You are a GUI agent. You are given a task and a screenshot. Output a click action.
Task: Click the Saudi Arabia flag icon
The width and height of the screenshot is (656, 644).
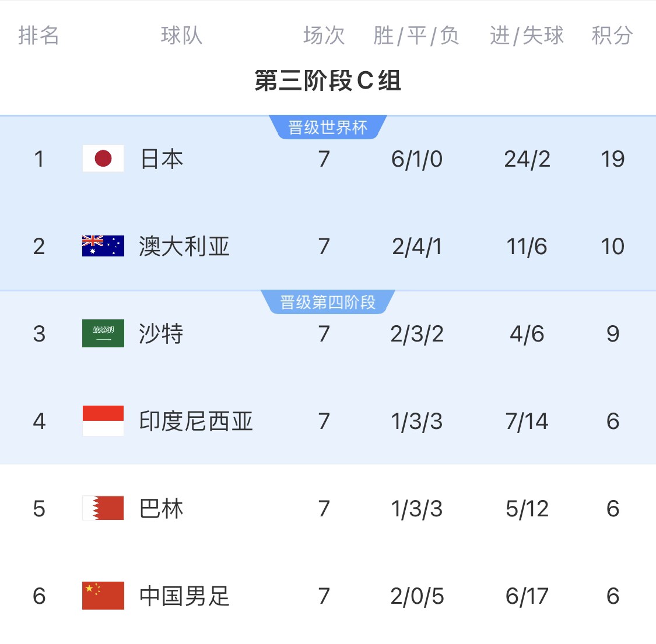[103, 333]
